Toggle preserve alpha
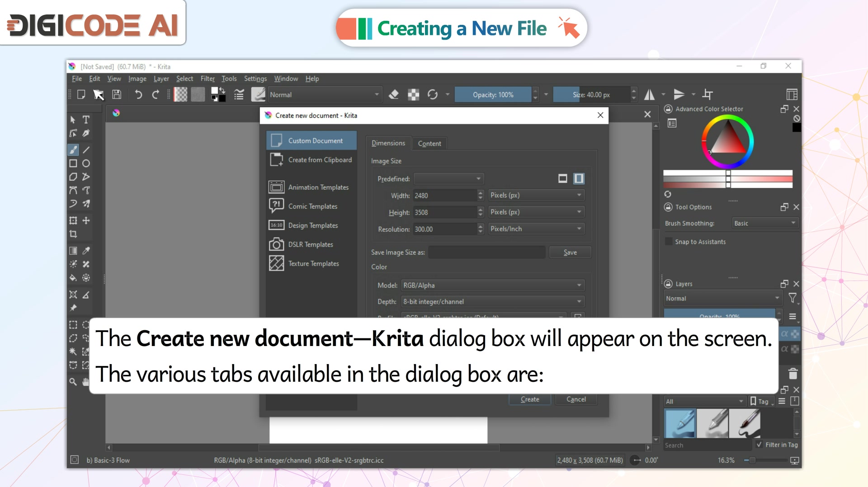Image resolution: width=868 pixels, height=487 pixels. tap(413, 94)
